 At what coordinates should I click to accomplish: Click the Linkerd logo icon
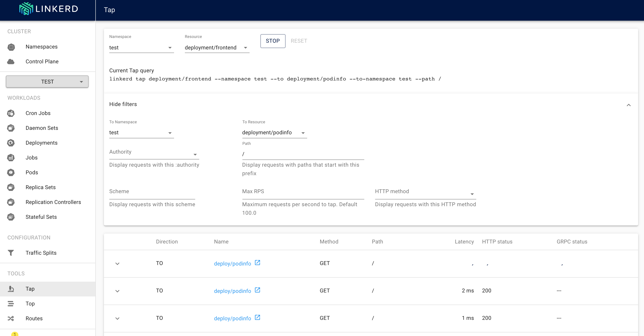(x=26, y=9)
